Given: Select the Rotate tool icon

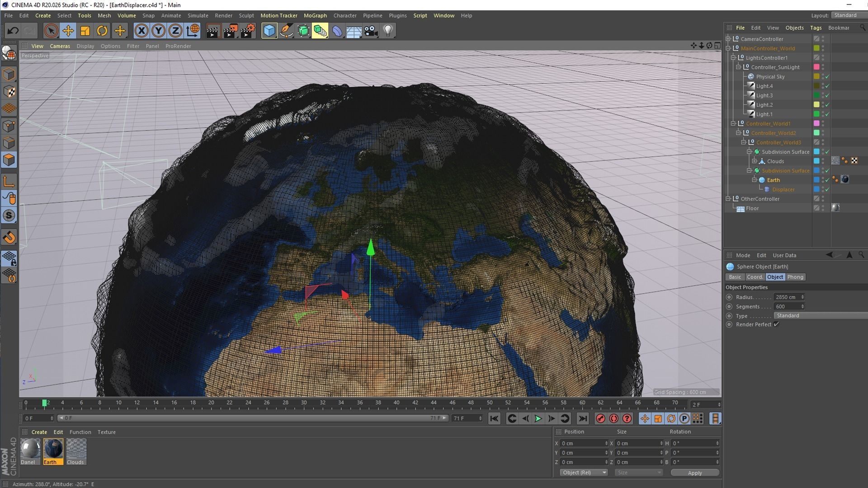Looking at the screenshot, I should pos(102,31).
